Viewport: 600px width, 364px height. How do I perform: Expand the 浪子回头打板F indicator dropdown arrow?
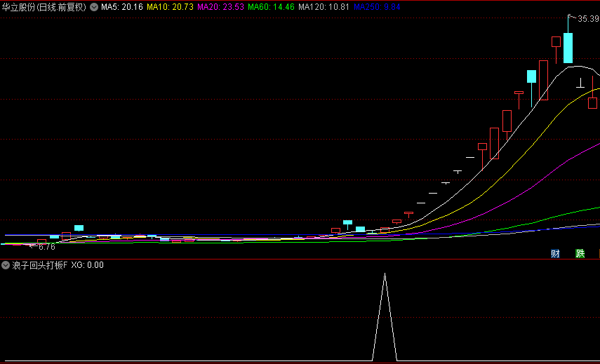click(6, 265)
